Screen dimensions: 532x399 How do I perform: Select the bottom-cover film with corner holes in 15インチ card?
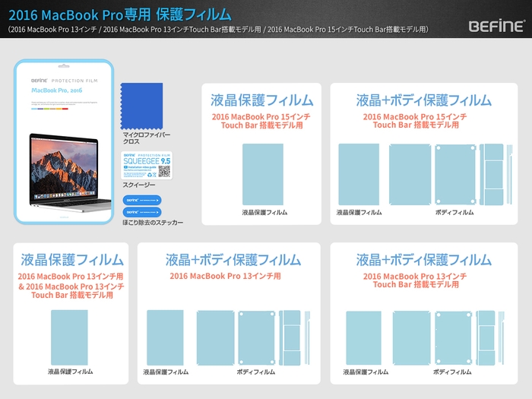(456, 174)
